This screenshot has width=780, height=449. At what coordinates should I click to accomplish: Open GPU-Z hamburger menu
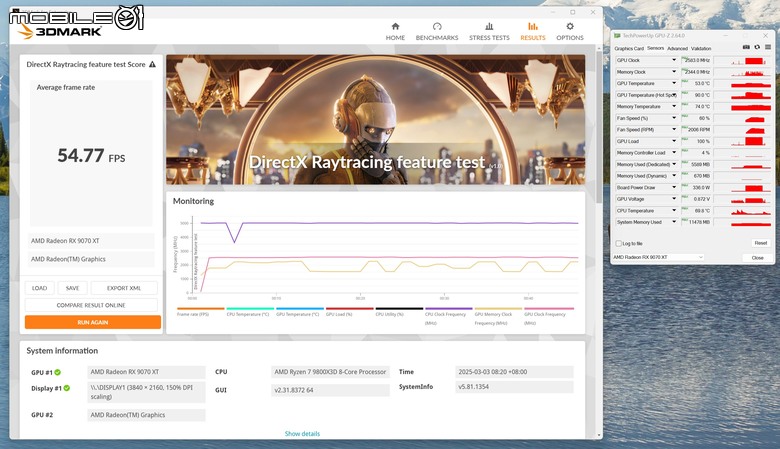768,47
